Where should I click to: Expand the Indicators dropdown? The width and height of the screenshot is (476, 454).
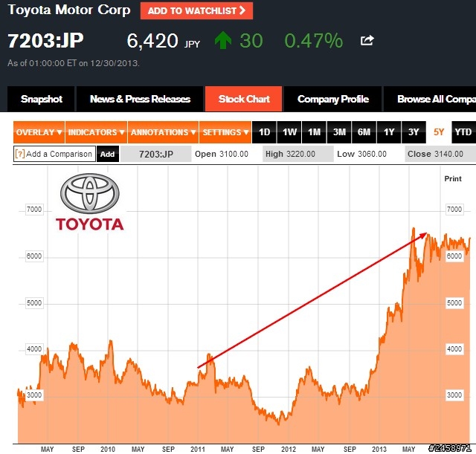(96, 132)
